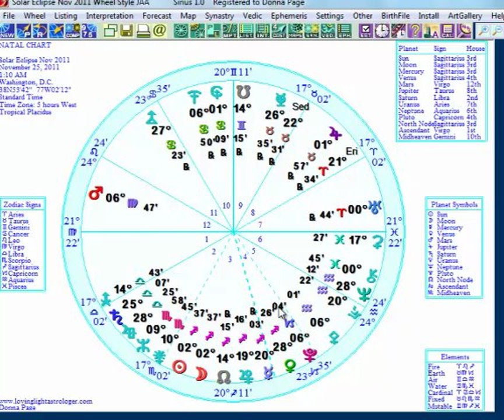Click the CAL calendar toolbar icon

[x=447, y=31]
